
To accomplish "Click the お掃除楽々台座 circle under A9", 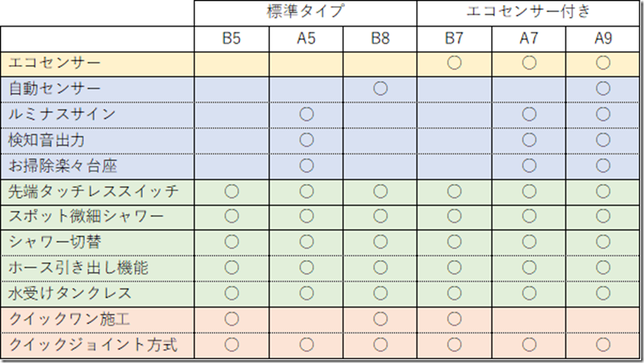I will coord(603,165).
